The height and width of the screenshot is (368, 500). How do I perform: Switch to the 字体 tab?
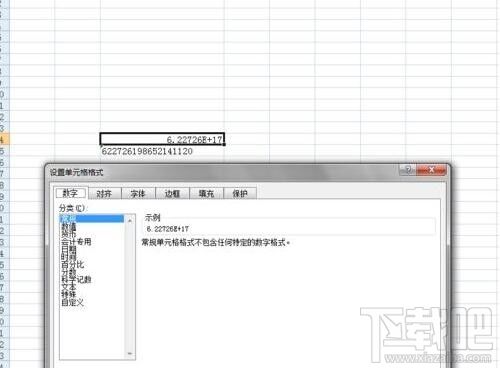[138, 193]
